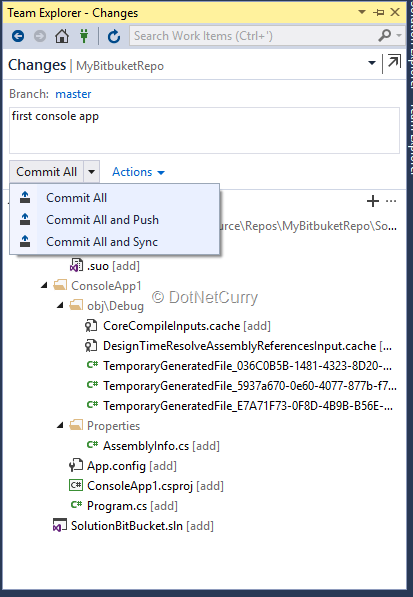Click the Commit All and Push upload icon
Viewport: 413px width, 597px height.
[25, 219]
